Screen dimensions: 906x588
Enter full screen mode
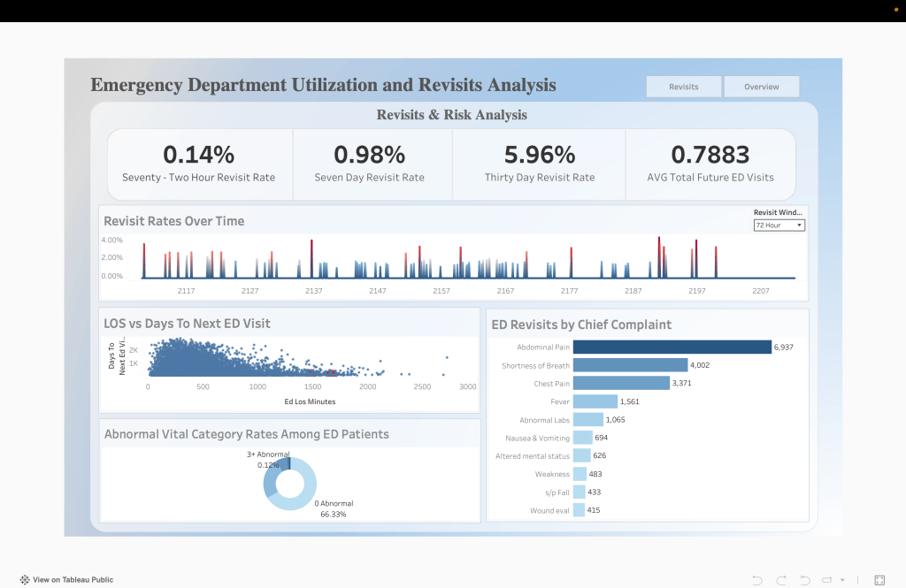click(879, 580)
